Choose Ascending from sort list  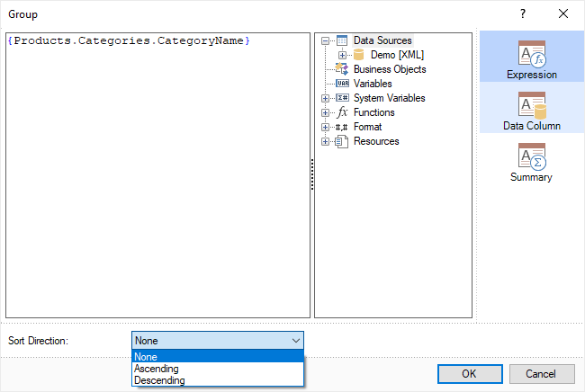coord(157,369)
